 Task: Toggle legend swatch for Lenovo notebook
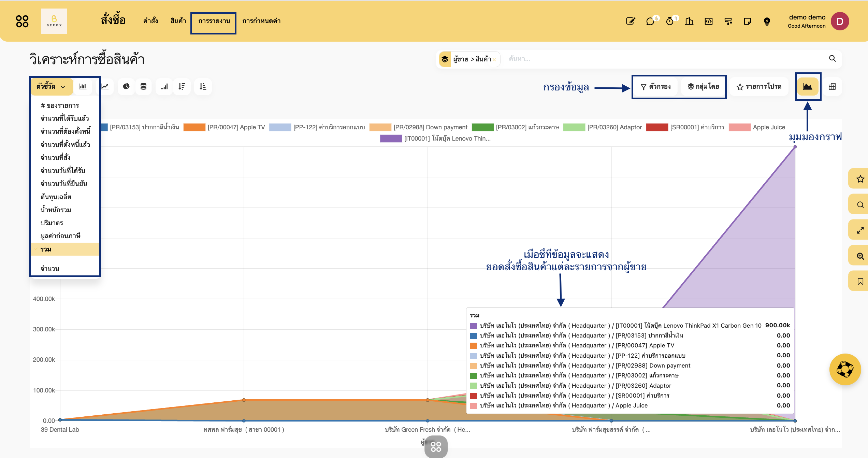point(391,139)
